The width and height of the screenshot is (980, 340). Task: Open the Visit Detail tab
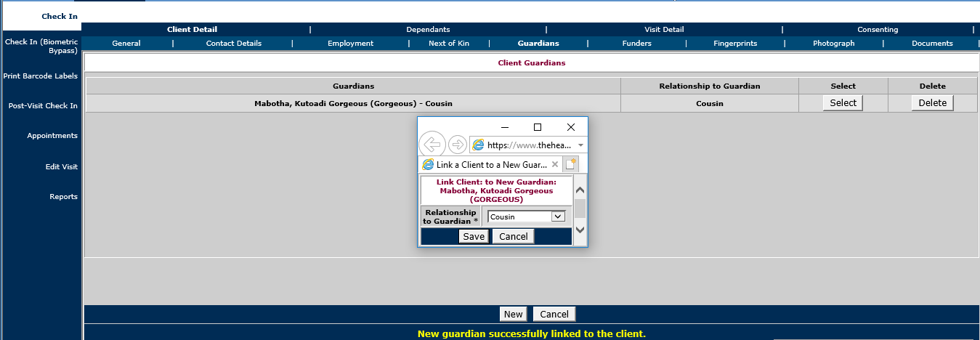coord(664,30)
